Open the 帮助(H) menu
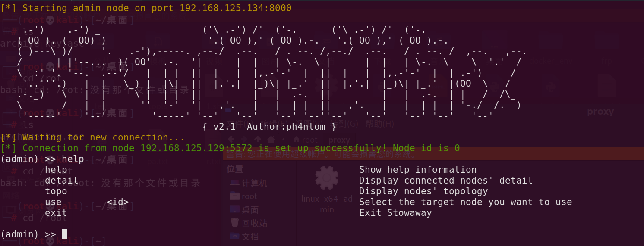Screen dimensions: 644x246 (x=380, y=124)
